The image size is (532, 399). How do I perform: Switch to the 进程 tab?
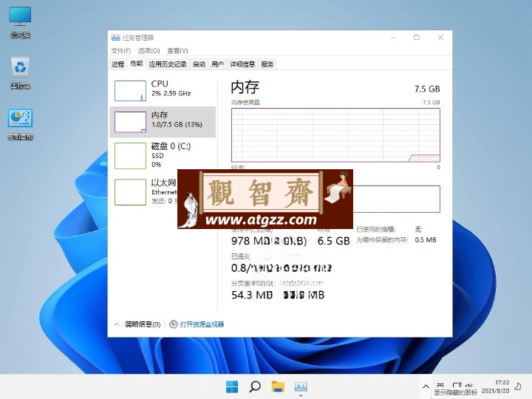118,64
